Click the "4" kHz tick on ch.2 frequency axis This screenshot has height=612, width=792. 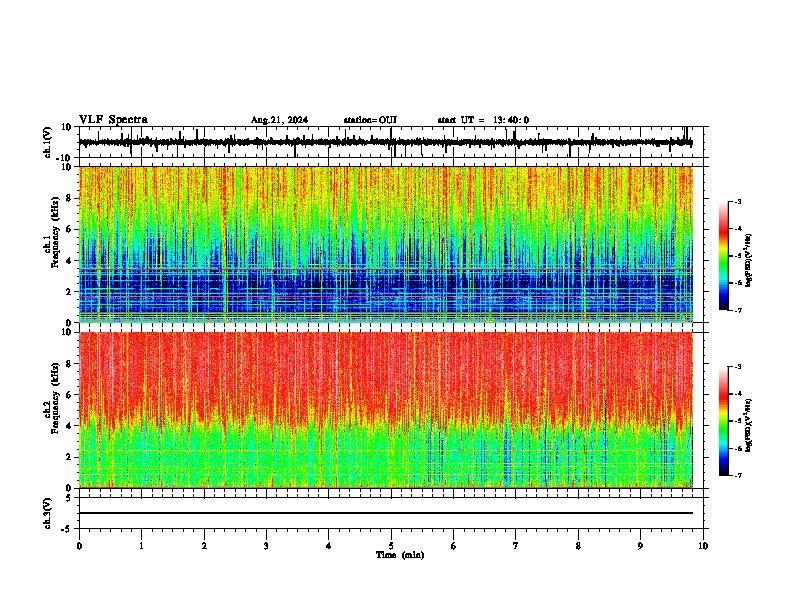(69, 426)
